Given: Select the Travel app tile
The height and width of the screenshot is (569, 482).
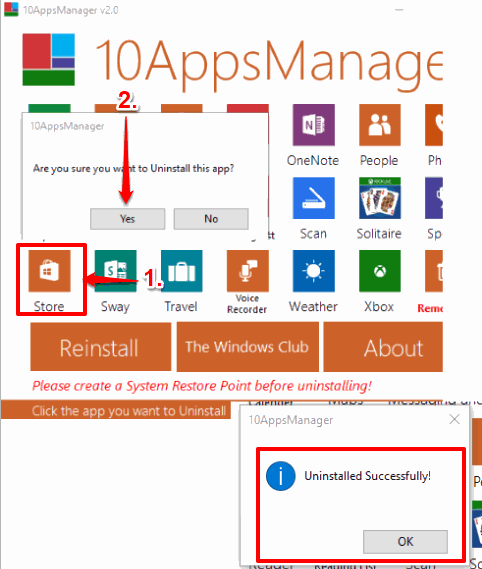Looking at the screenshot, I should 181,271.
